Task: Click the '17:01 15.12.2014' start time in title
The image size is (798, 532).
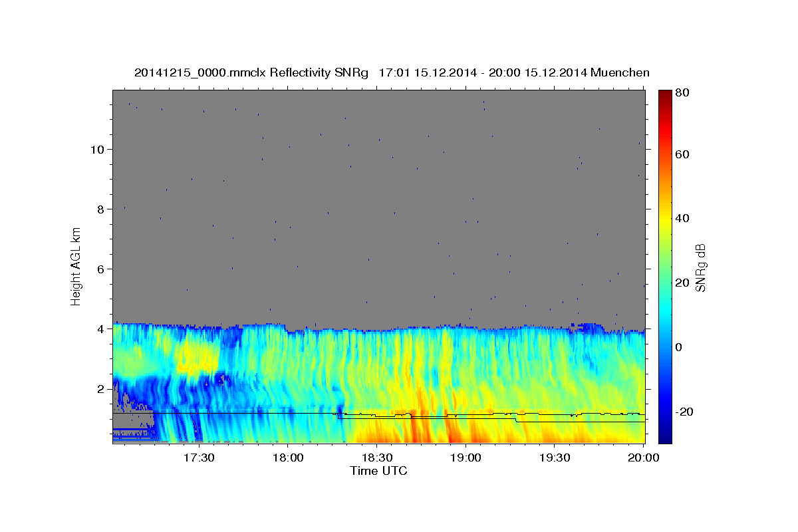Action: click(427, 72)
